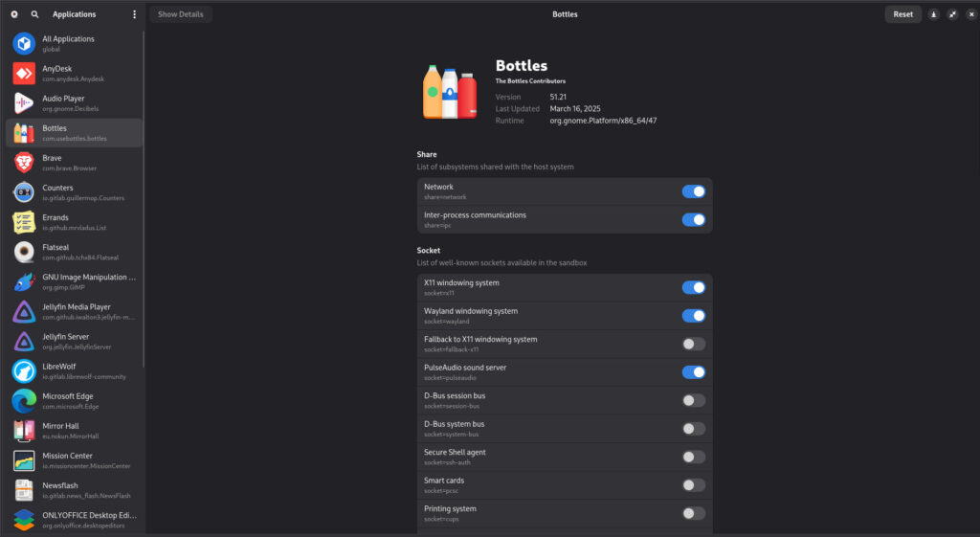Select the Audio Player app icon
The height and width of the screenshot is (537, 980).
24,103
